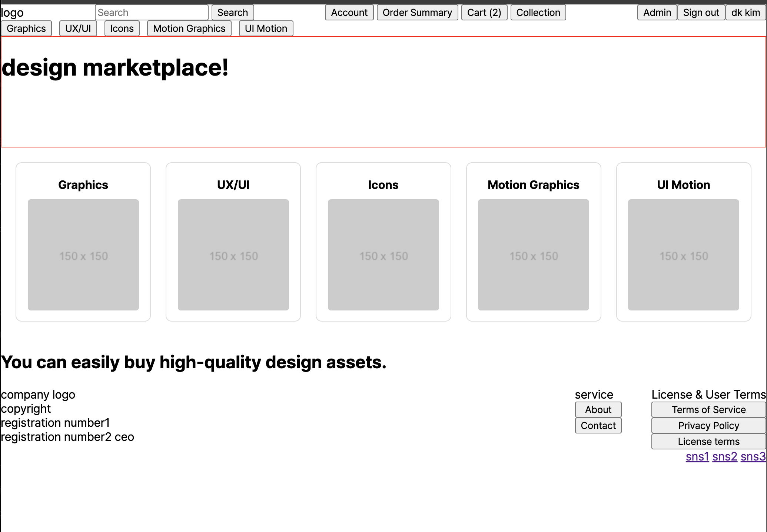Click the Sign out button
This screenshot has width=767, height=532.
[701, 13]
